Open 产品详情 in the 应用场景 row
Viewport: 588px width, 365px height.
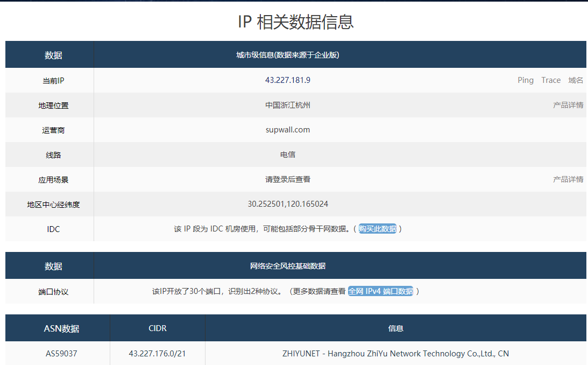(568, 179)
